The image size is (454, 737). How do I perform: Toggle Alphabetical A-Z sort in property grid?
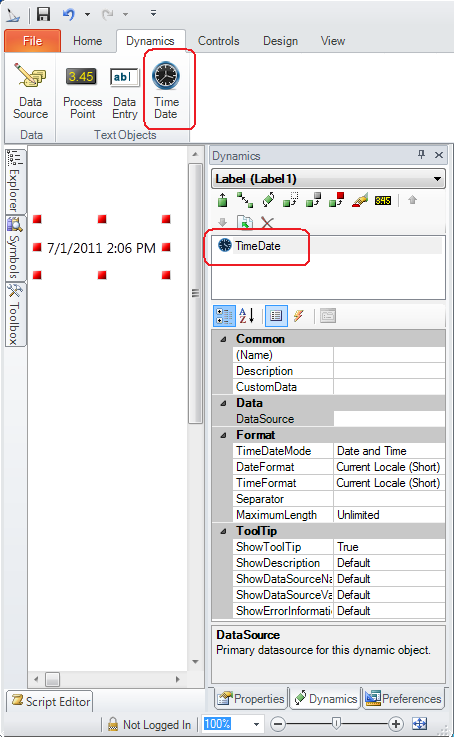pyautogui.click(x=247, y=316)
